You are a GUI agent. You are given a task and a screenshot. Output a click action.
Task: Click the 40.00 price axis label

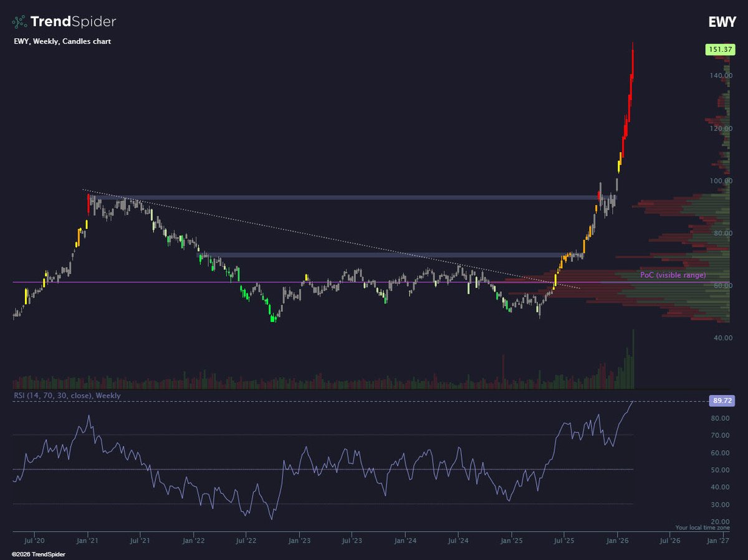point(722,338)
